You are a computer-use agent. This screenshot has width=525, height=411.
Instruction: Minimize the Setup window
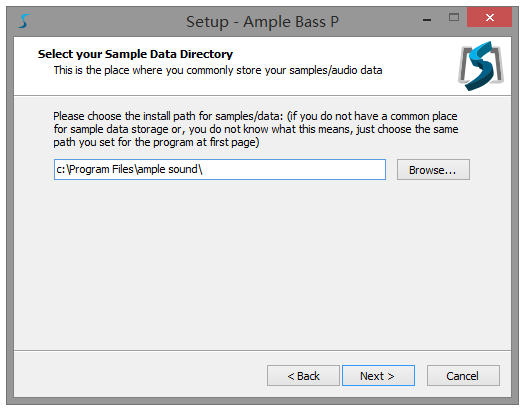[427, 20]
